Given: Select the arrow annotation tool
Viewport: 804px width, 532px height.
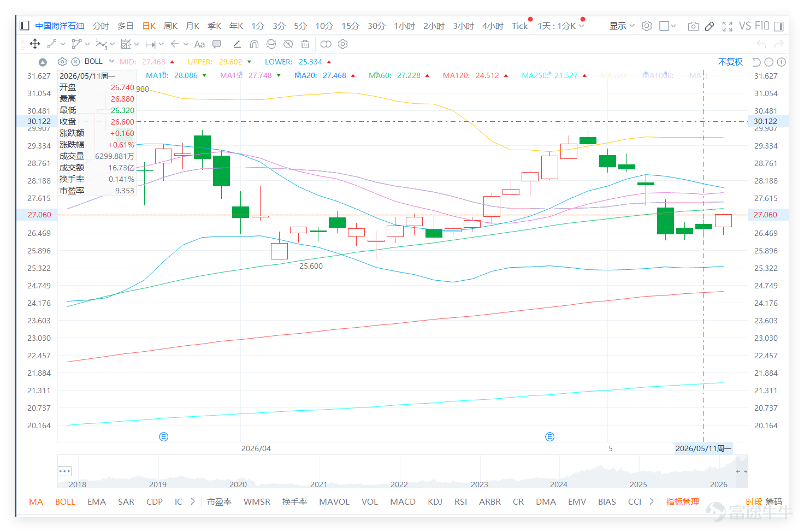Looking at the screenshot, I should tap(175, 44).
